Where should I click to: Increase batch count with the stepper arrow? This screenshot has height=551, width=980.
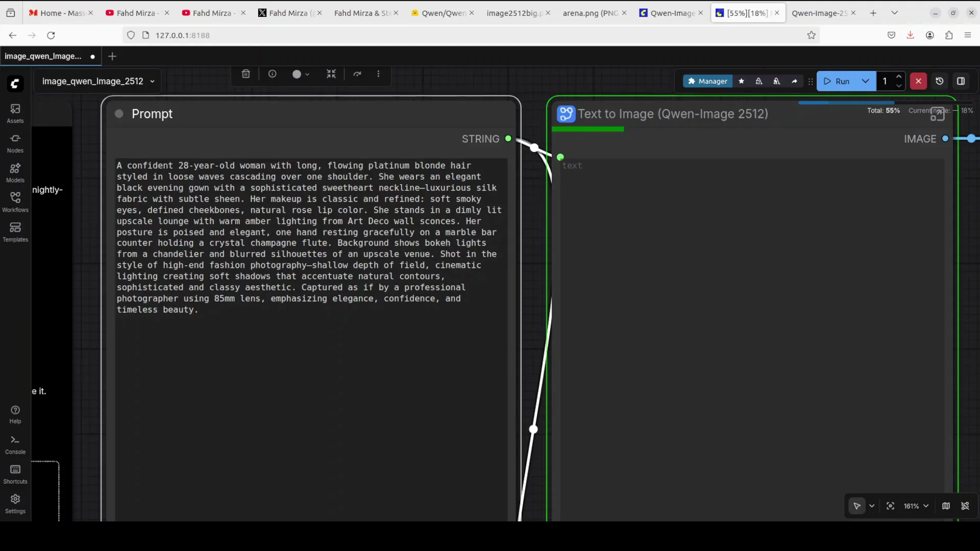[899, 77]
